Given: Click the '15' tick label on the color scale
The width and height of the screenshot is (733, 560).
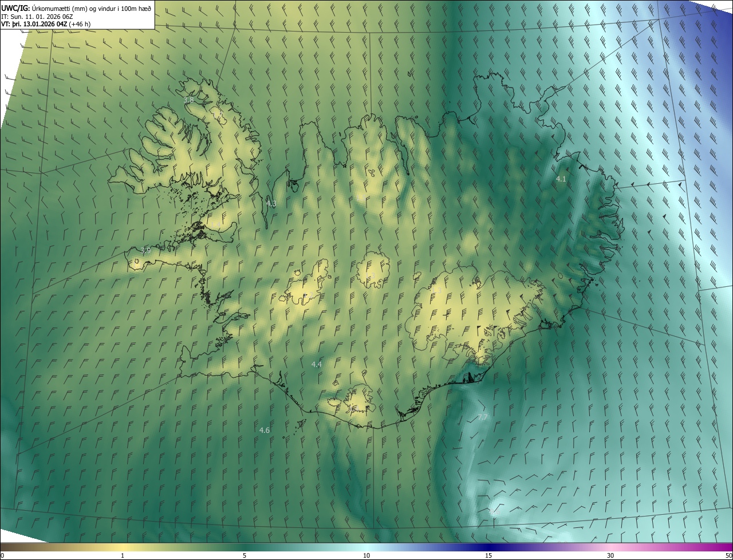Looking at the screenshot, I should pos(488,555).
